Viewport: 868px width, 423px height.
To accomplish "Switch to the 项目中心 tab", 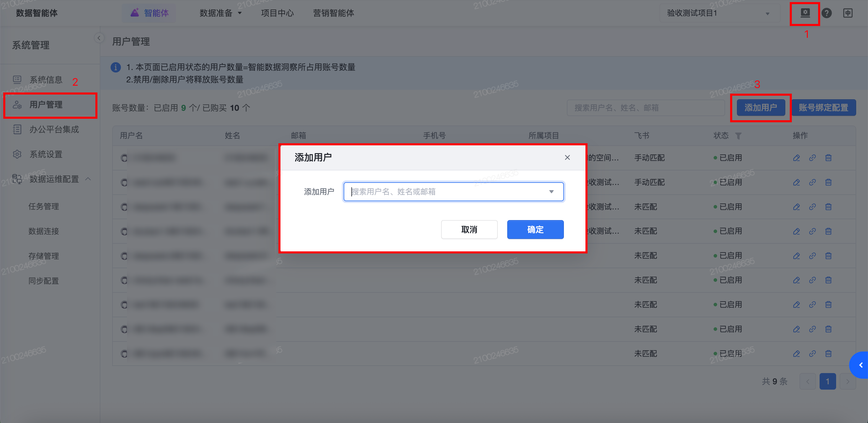I will pyautogui.click(x=277, y=13).
